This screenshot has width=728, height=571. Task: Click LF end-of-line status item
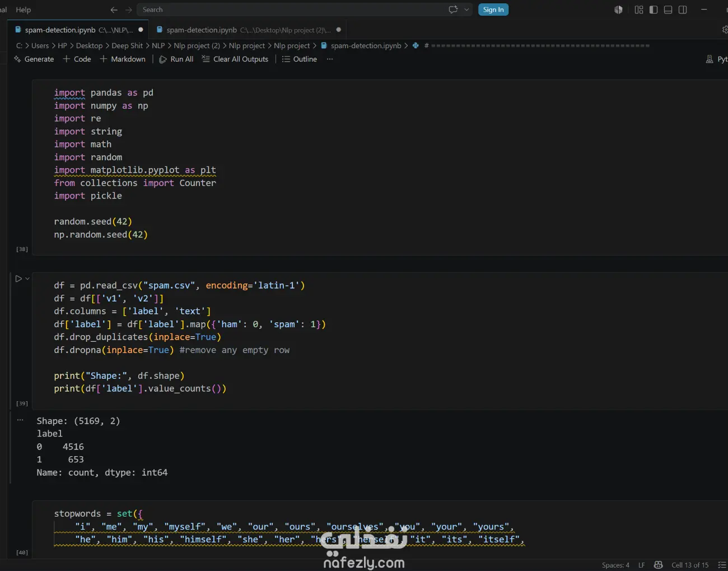click(x=642, y=565)
